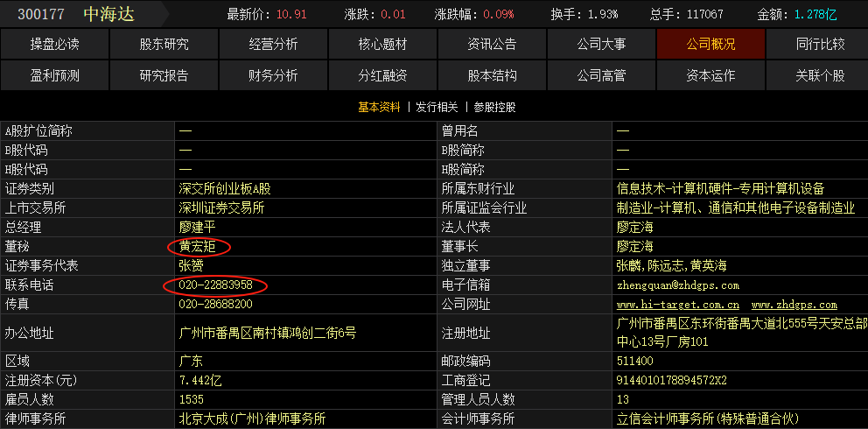
Task: View the 研究报告 tab
Action: tap(164, 75)
